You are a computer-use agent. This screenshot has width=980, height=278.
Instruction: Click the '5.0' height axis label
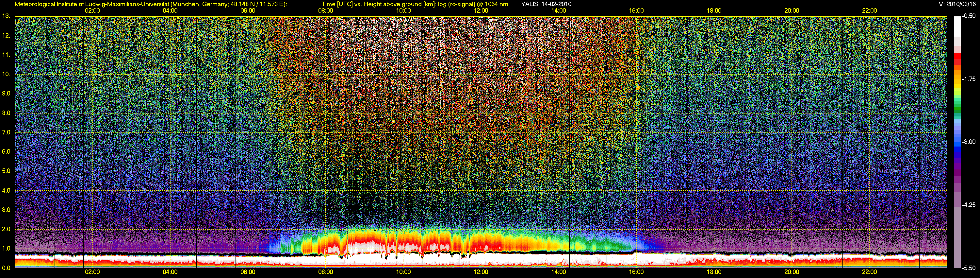(6, 171)
